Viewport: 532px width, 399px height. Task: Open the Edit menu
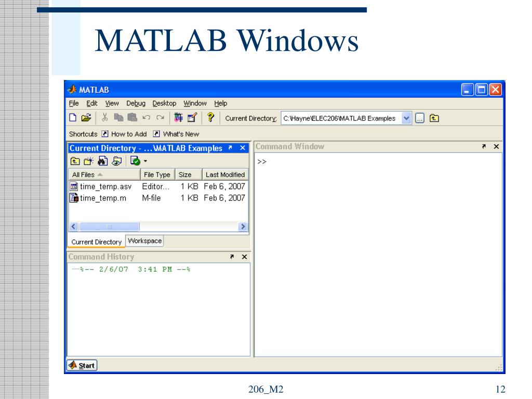pyautogui.click(x=91, y=103)
